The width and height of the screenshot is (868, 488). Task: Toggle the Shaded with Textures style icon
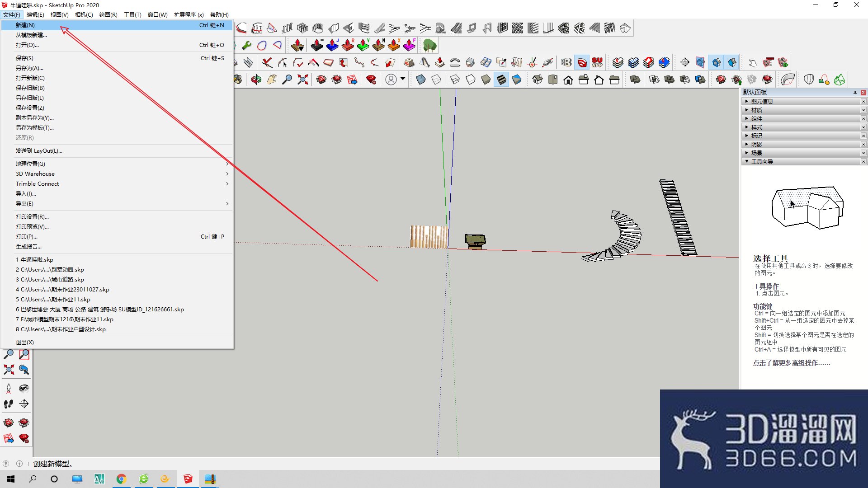click(x=501, y=80)
